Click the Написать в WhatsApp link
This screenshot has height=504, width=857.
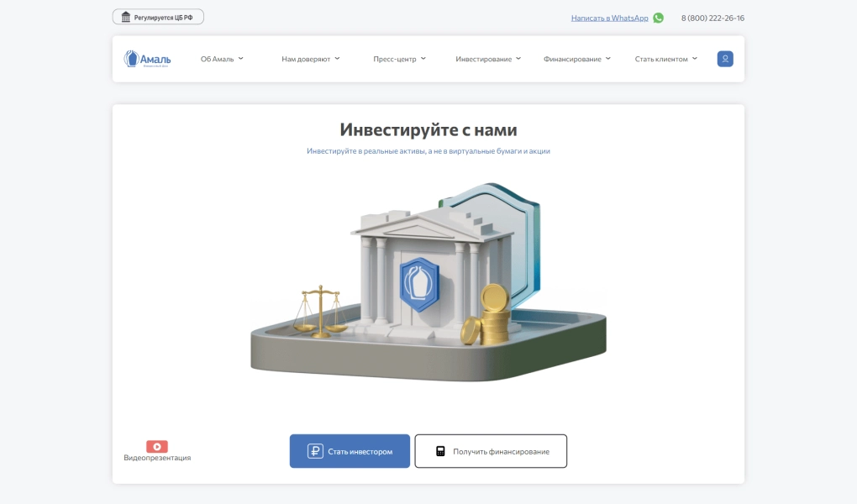point(609,18)
